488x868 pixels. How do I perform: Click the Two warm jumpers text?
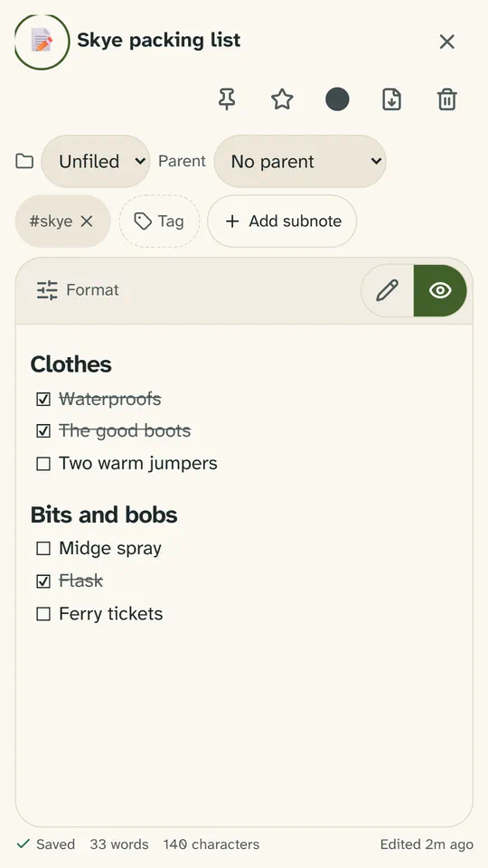pyautogui.click(x=138, y=463)
